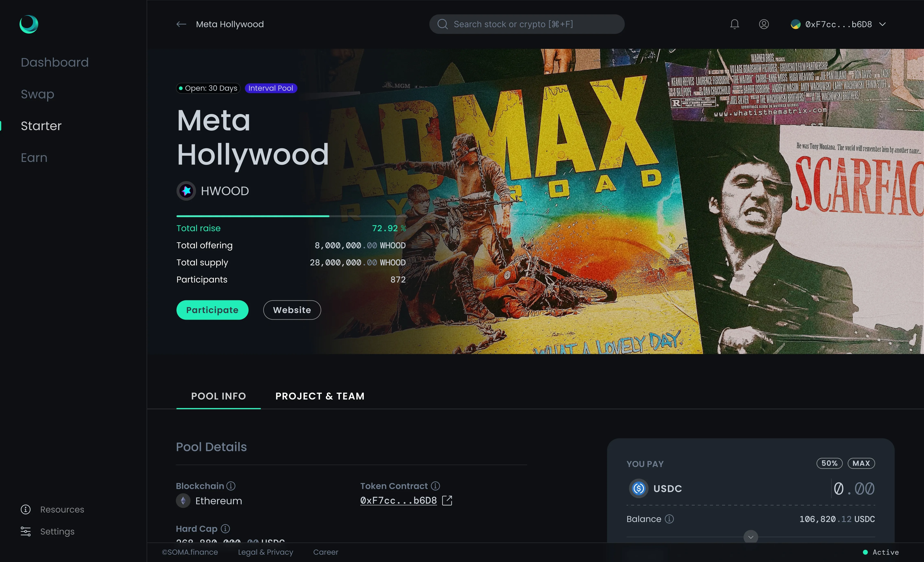The height and width of the screenshot is (562, 924).
Task: Select Starter in the sidebar
Action: [x=41, y=126]
